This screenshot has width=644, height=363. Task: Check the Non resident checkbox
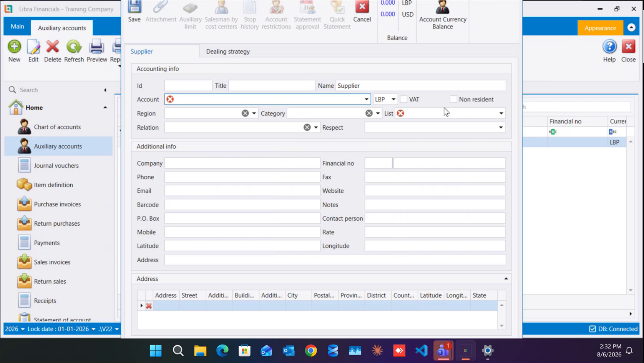[453, 99]
